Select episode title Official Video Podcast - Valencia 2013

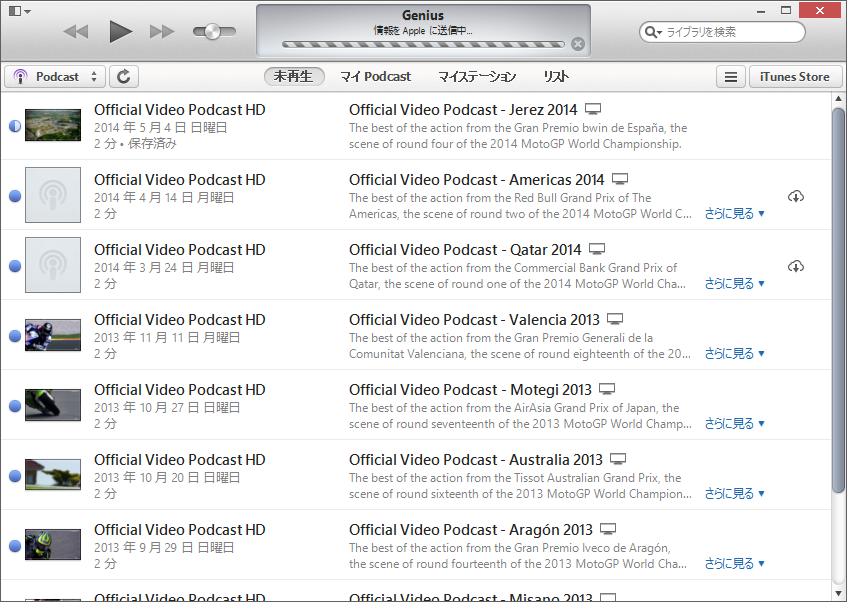point(474,319)
